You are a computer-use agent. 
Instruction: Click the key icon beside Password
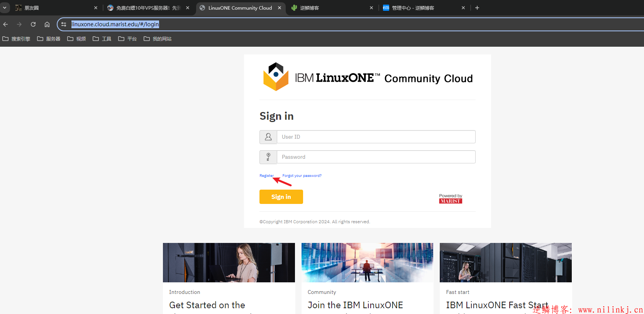pyautogui.click(x=268, y=157)
